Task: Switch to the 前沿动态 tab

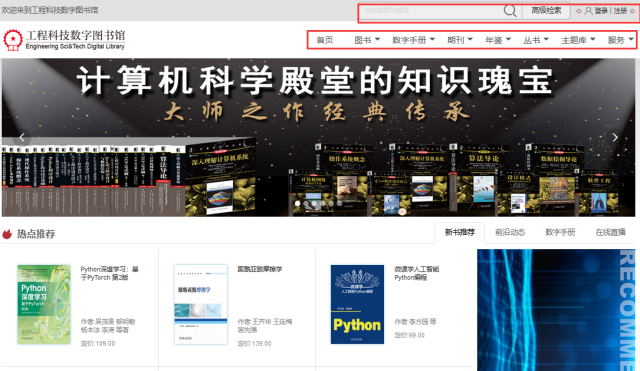Action: [x=510, y=232]
